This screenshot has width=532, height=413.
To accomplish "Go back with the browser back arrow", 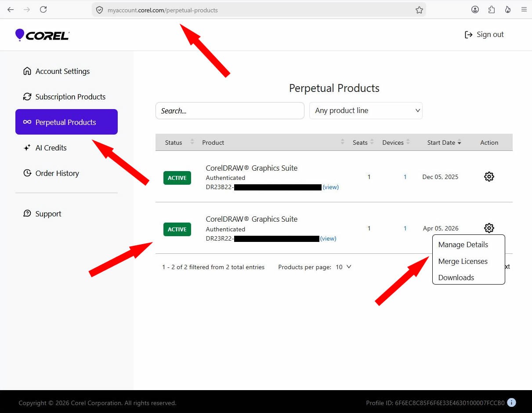I will [x=11, y=10].
